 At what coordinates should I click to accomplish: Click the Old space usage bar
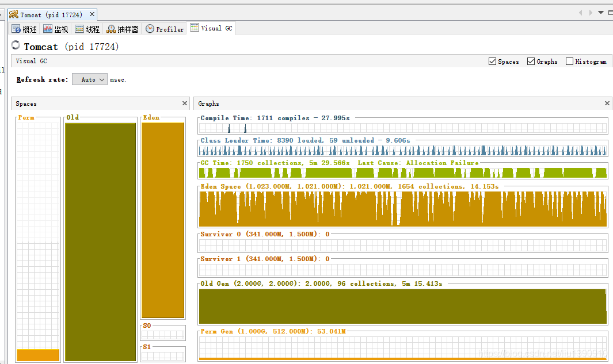(101, 242)
